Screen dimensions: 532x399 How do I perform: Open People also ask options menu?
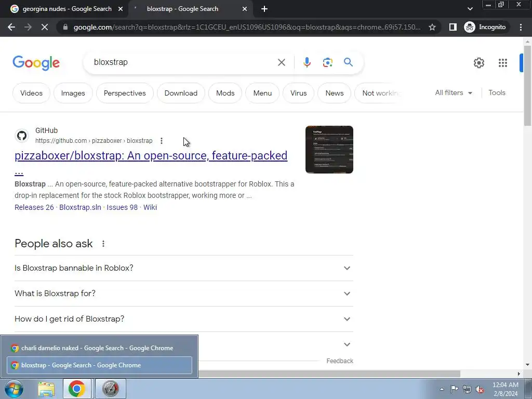pos(103,244)
